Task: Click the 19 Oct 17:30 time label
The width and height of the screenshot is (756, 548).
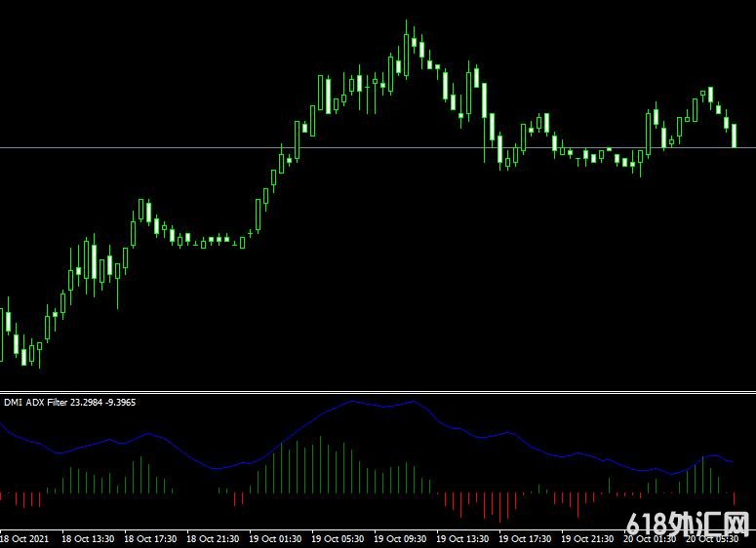Action: tap(525, 538)
